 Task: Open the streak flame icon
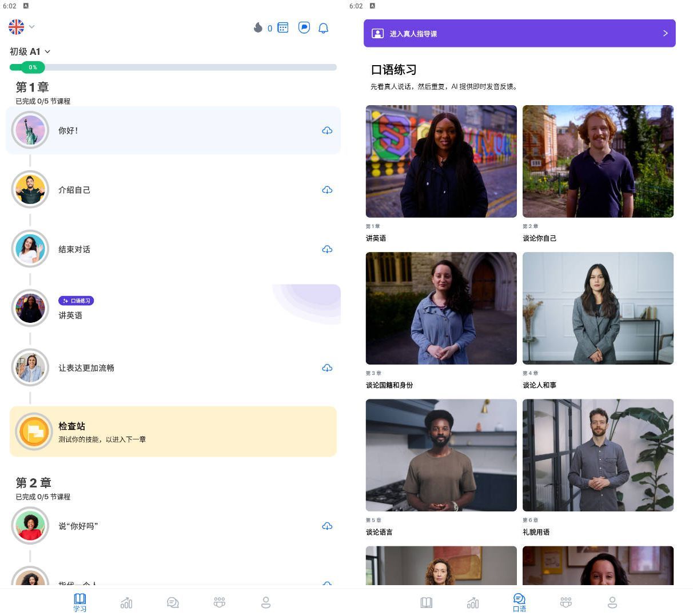click(258, 28)
